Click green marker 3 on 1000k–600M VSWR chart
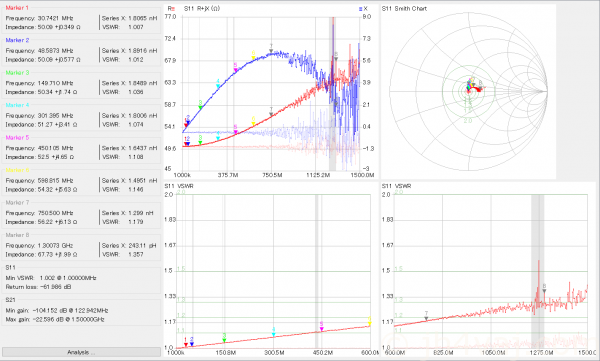This screenshot has height=361, width=600. (224, 338)
